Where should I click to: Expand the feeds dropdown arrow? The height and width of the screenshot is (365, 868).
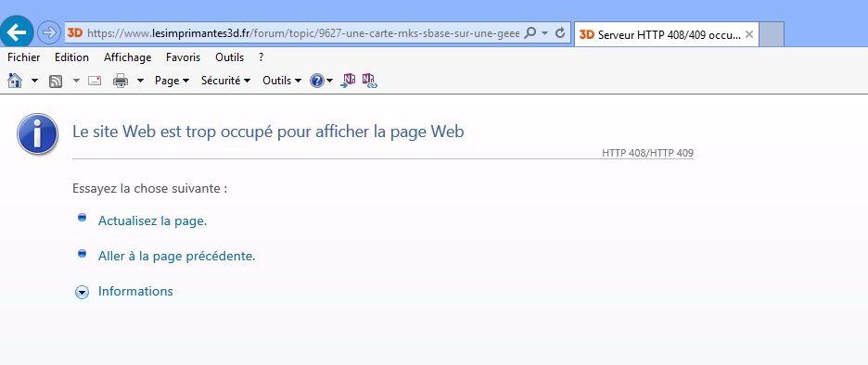coord(76,81)
